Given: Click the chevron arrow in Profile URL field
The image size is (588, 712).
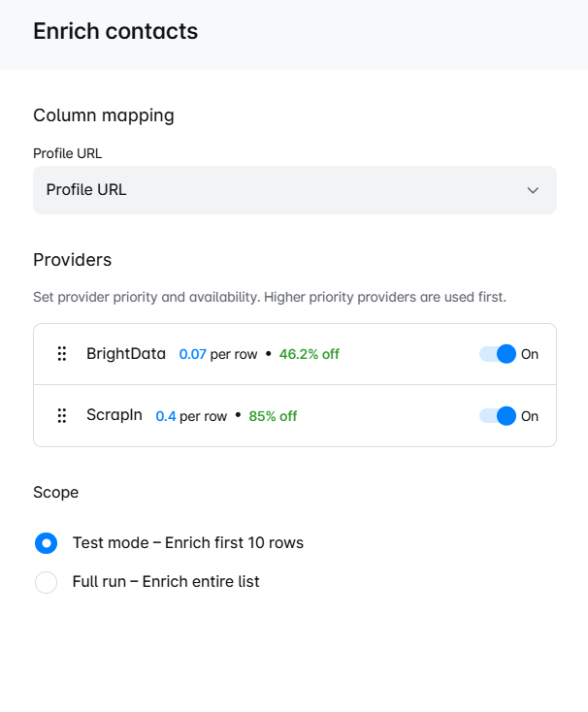Looking at the screenshot, I should coord(533,190).
